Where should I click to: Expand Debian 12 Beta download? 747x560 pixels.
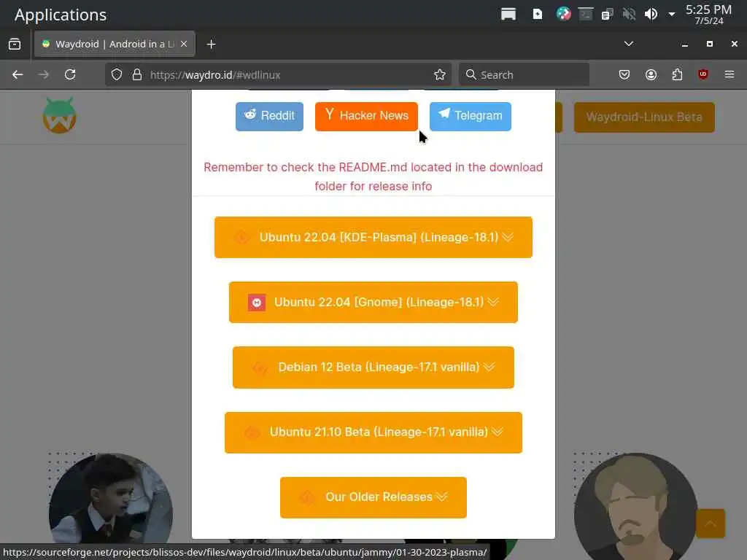(x=373, y=367)
